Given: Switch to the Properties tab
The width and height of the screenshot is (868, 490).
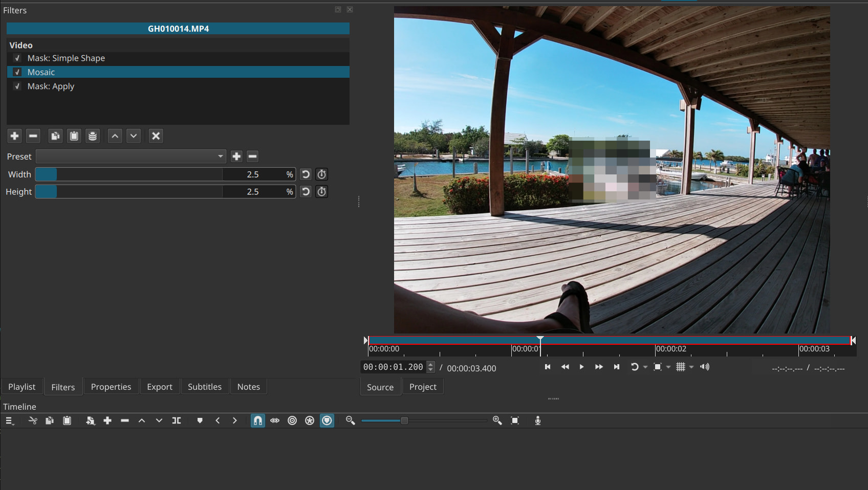Looking at the screenshot, I should (111, 387).
